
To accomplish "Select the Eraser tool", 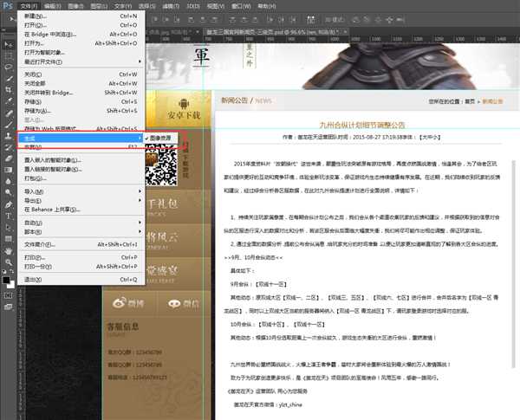I will [x=9, y=158].
